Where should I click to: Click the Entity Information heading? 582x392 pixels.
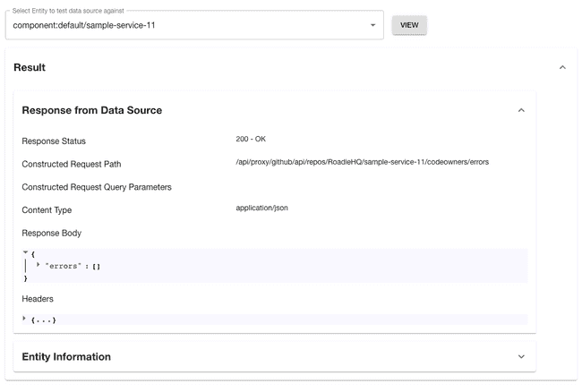[x=66, y=356]
